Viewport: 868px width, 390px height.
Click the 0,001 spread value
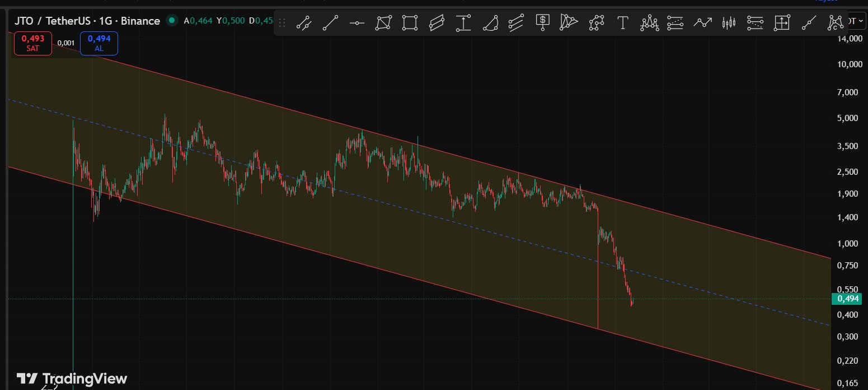[x=66, y=43]
